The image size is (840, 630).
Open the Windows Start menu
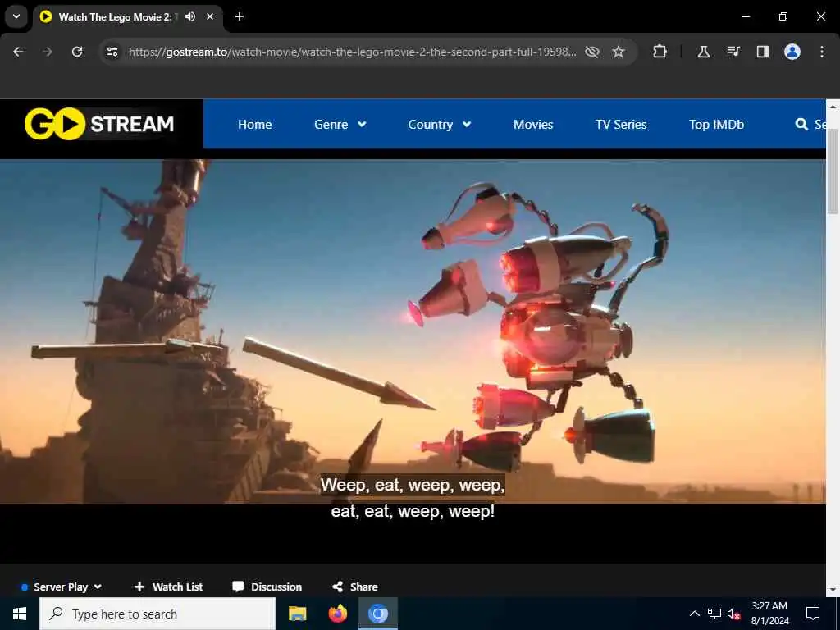coord(20,614)
